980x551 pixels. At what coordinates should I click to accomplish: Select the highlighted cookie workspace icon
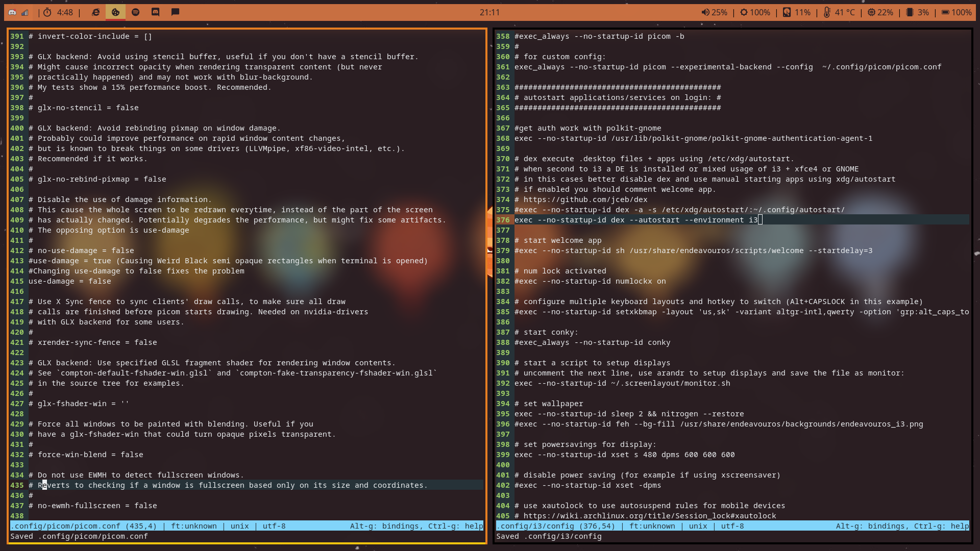(x=115, y=12)
